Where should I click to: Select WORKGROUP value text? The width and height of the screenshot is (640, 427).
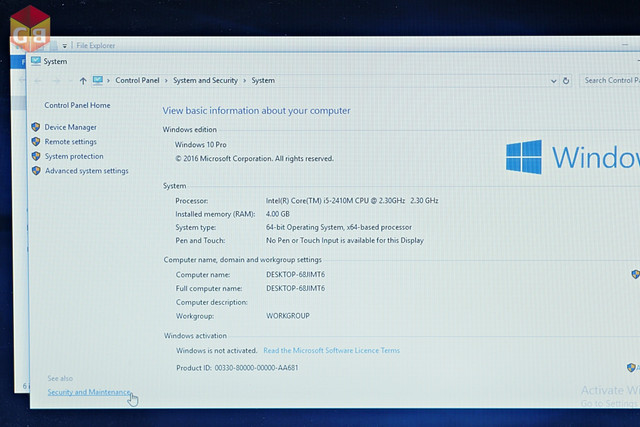click(288, 316)
